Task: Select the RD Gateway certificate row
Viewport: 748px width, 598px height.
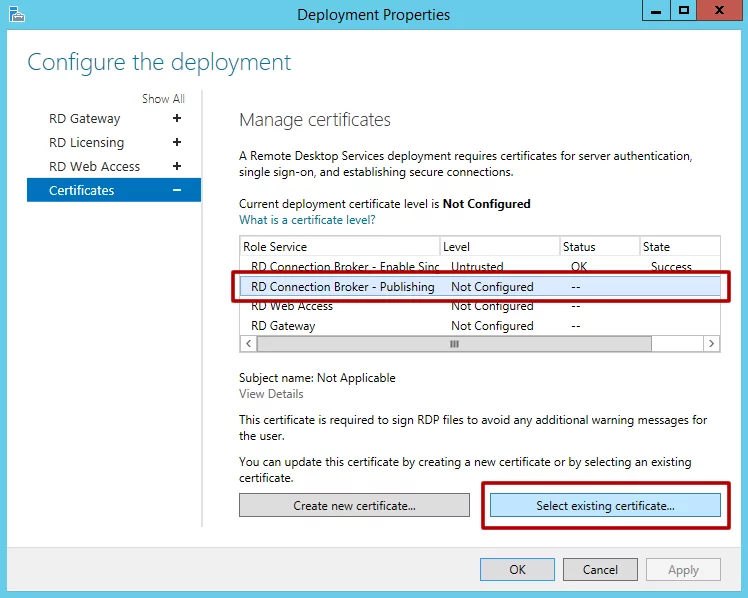Action: click(x=283, y=326)
